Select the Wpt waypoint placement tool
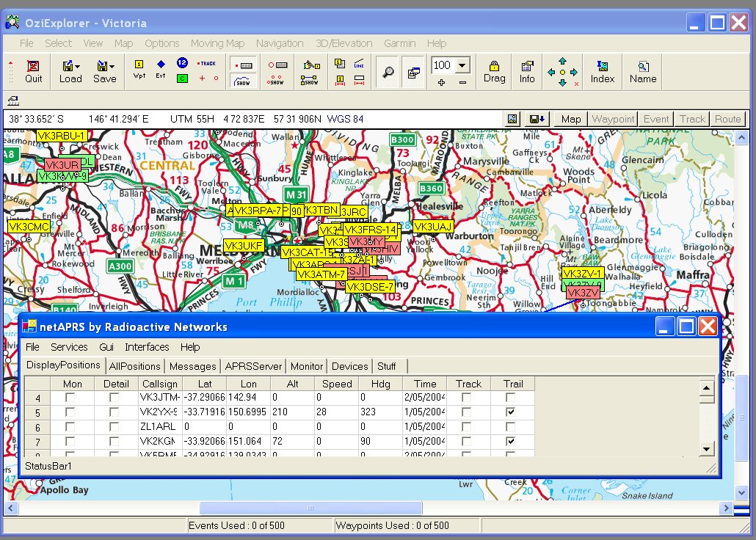The width and height of the screenshot is (756, 540). pos(139,70)
